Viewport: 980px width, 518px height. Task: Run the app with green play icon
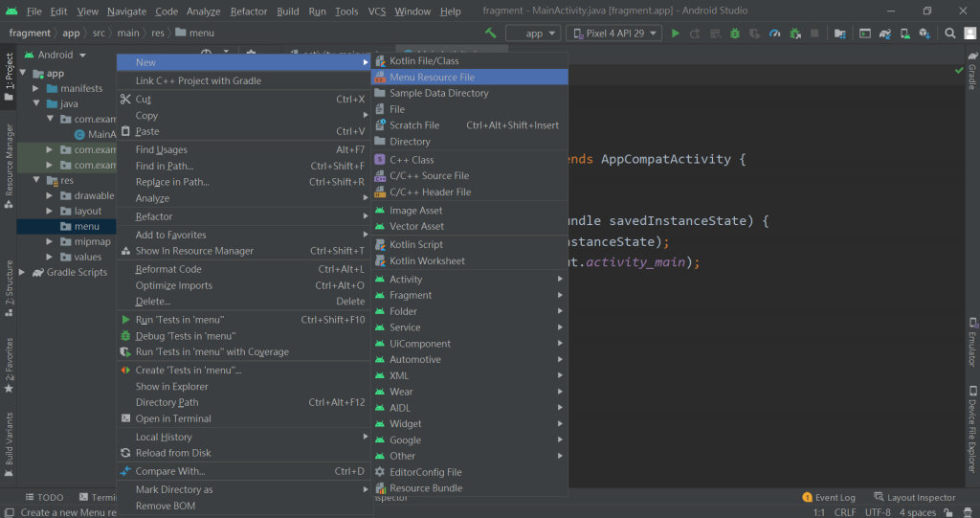pos(675,34)
